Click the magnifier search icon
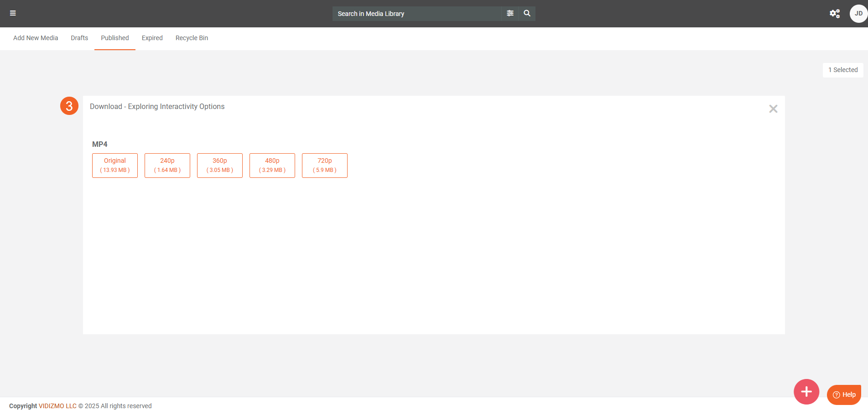The image size is (868, 415). [527, 13]
